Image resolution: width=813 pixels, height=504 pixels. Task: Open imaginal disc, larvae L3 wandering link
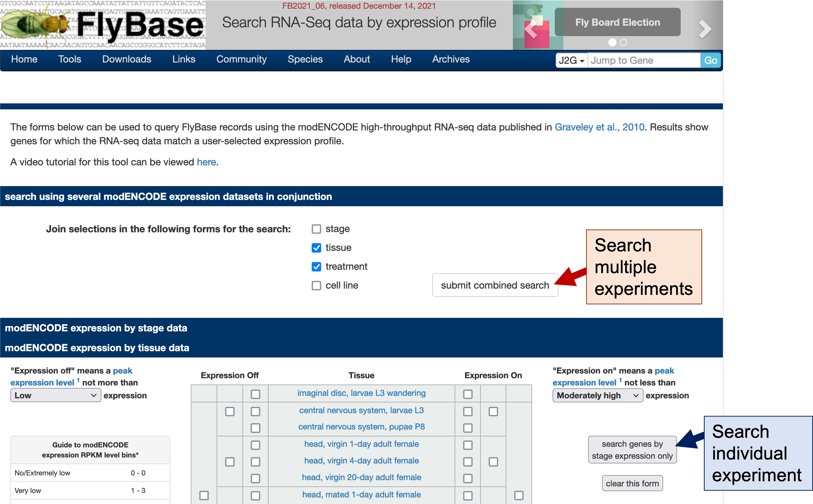[x=361, y=393]
